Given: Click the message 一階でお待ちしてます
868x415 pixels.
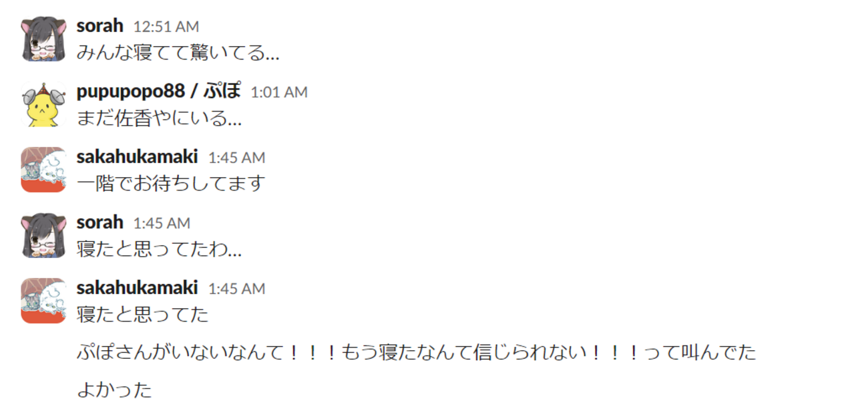Looking at the screenshot, I should pos(171,183).
